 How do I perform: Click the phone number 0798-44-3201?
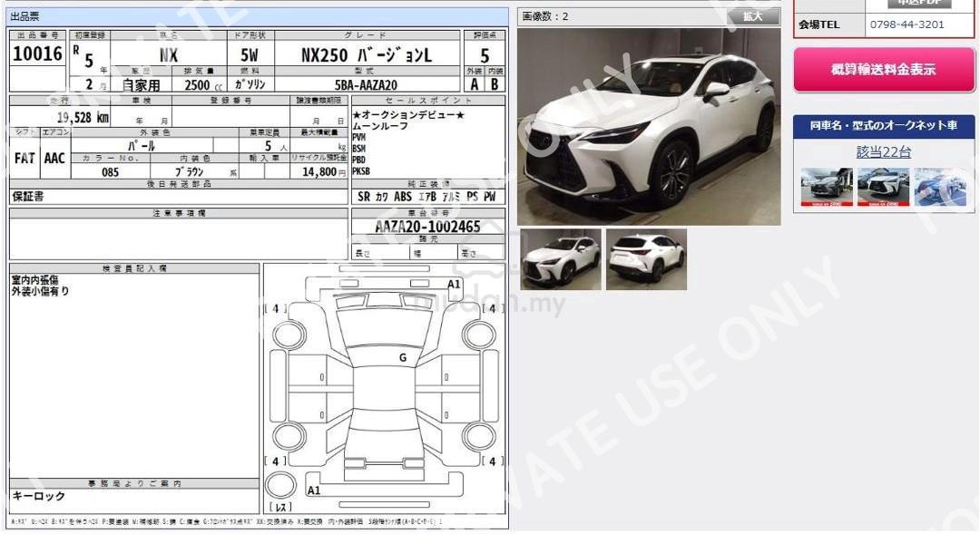click(x=906, y=25)
